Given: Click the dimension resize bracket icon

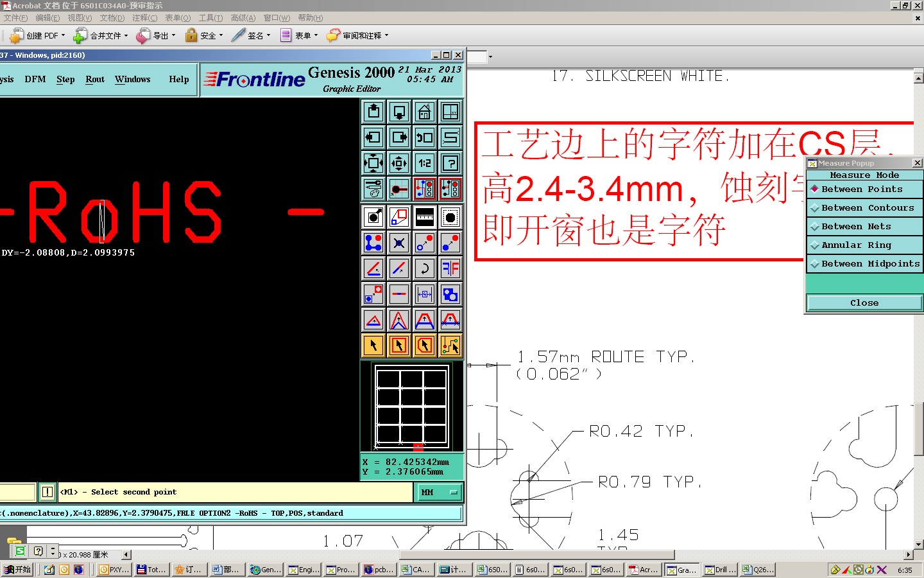Looking at the screenshot, I should [x=425, y=294].
